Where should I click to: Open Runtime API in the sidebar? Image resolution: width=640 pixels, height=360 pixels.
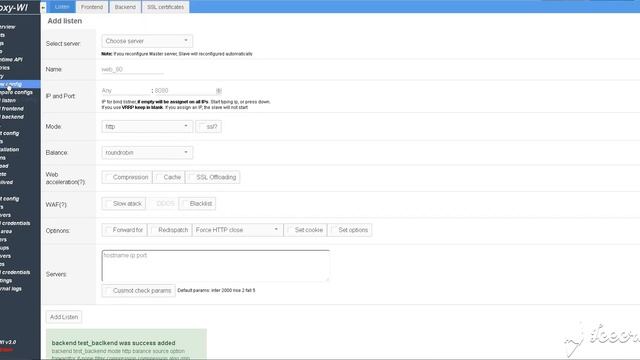pyautogui.click(x=11, y=60)
